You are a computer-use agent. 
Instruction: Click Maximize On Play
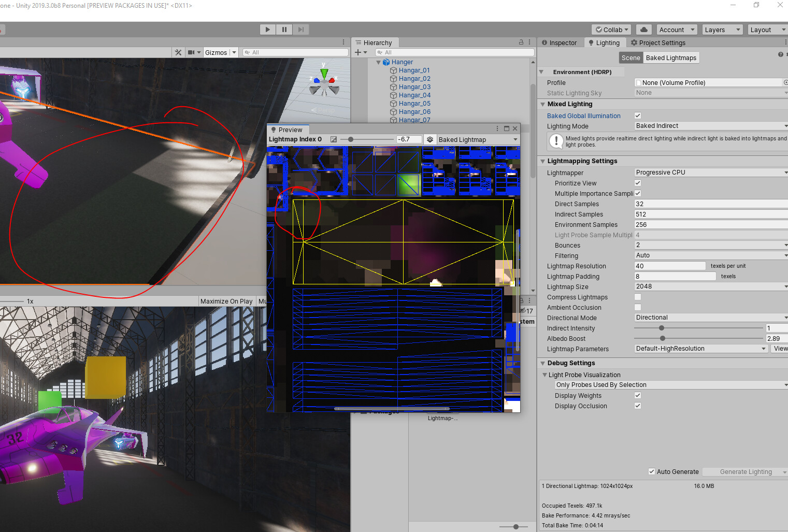click(226, 301)
